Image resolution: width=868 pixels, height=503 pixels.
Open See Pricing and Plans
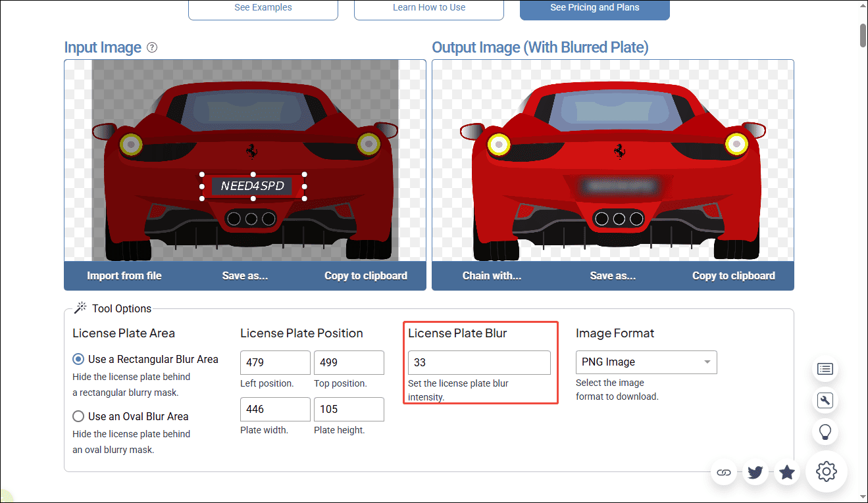594,7
